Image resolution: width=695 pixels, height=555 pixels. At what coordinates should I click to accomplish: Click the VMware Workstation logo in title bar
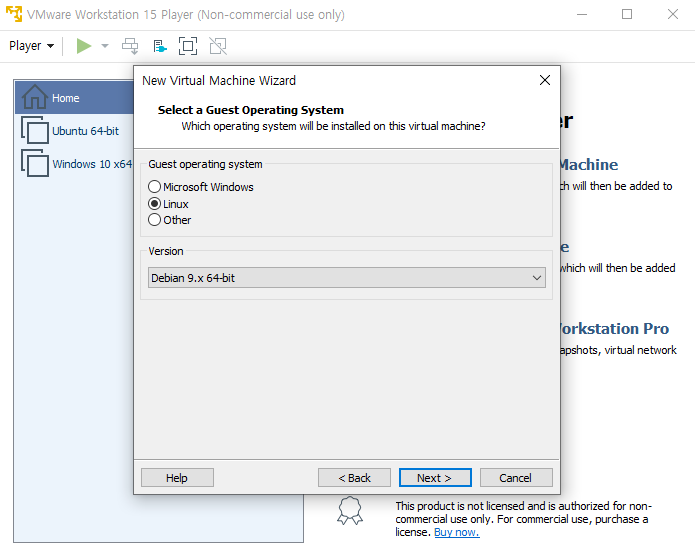click(14, 14)
